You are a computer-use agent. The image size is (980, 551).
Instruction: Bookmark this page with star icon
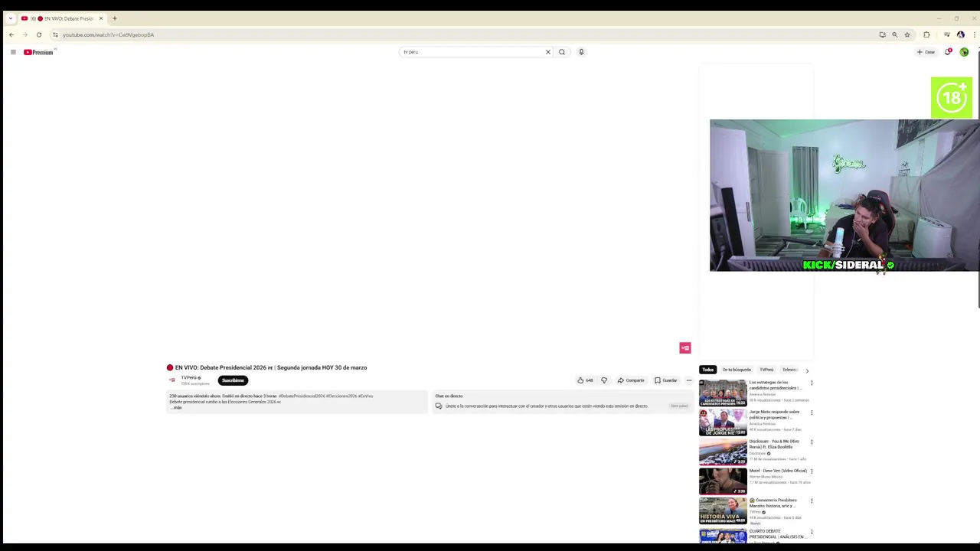click(x=907, y=34)
